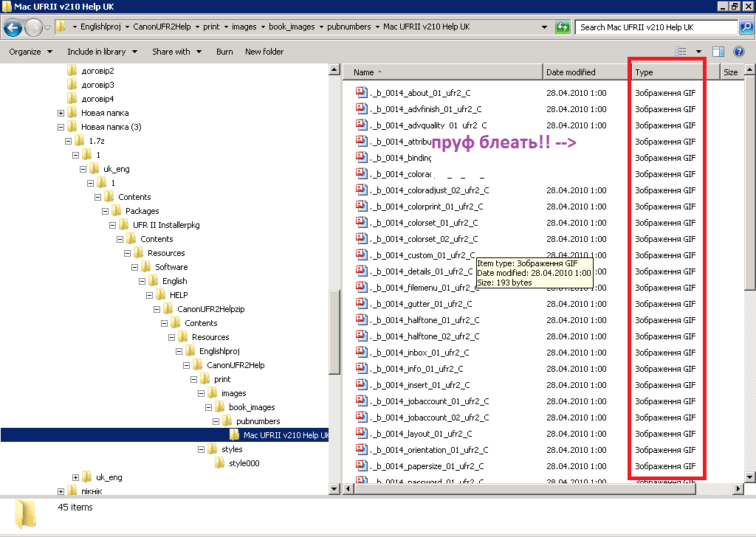Show the preview pane
Image resolution: width=756 pixels, height=537 pixels.
(x=718, y=52)
